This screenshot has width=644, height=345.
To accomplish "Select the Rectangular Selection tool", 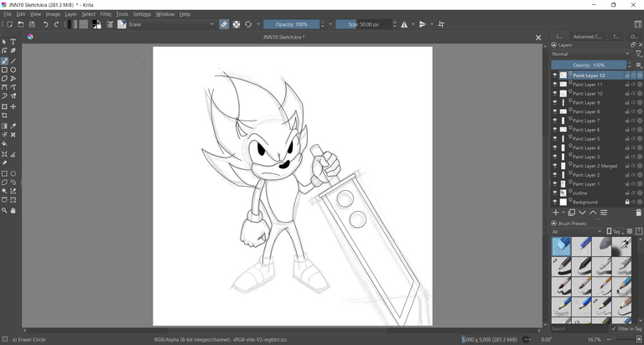I will [x=4, y=173].
